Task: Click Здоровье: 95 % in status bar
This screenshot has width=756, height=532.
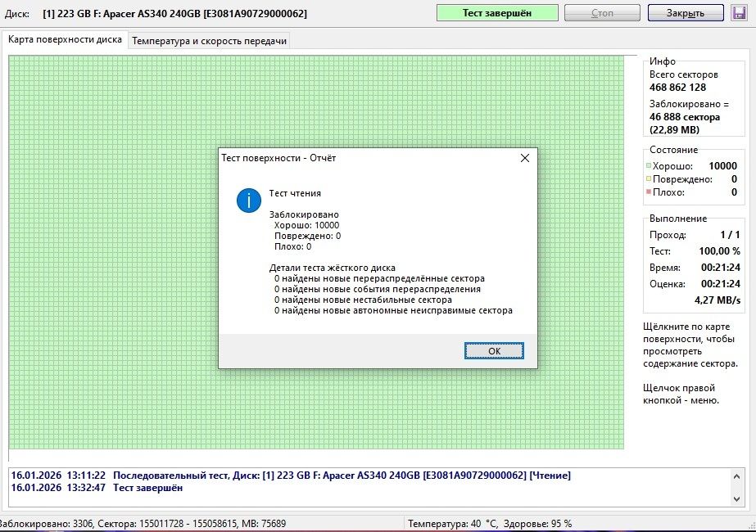Action: [537, 523]
